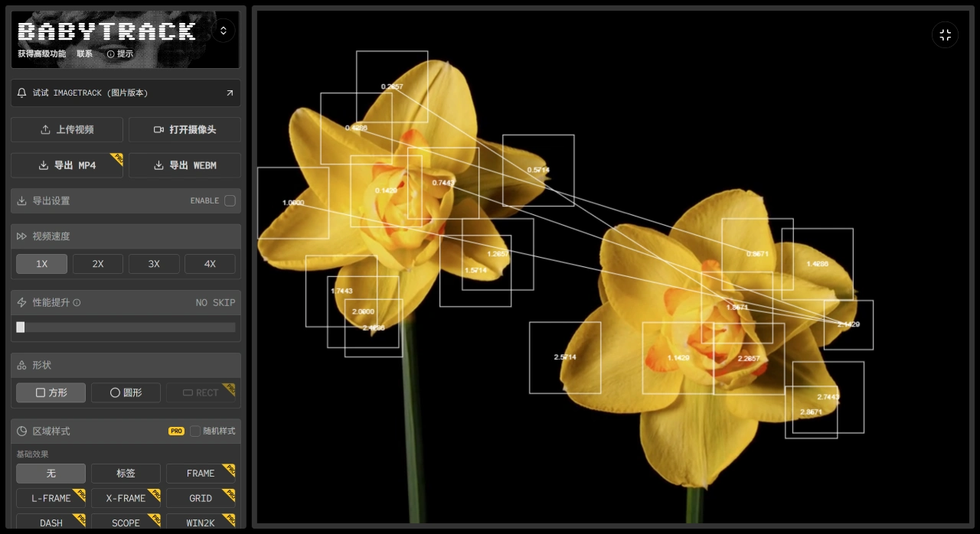
Task: Click the external-link arrow on the IMAGETRACK banner
Action: pyautogui.click(x=230, y=93)
